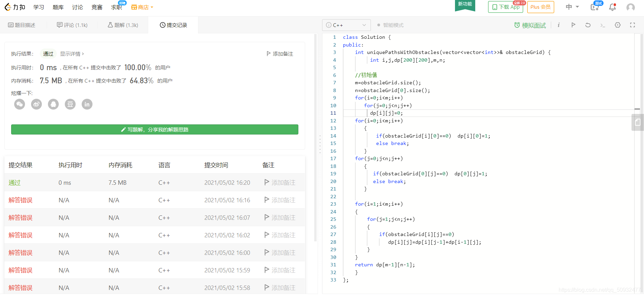The height and width of the screenshot is (296, 644).
Task: Click return dp[m-1][n-1] code line
Action: [385, 265]
